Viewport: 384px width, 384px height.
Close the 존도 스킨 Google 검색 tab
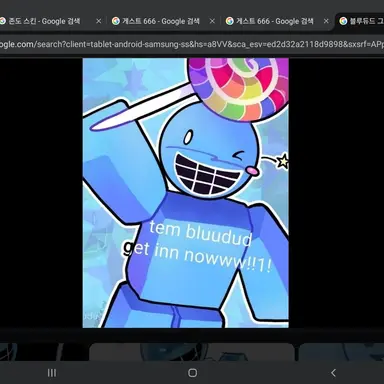click(98, 21)
